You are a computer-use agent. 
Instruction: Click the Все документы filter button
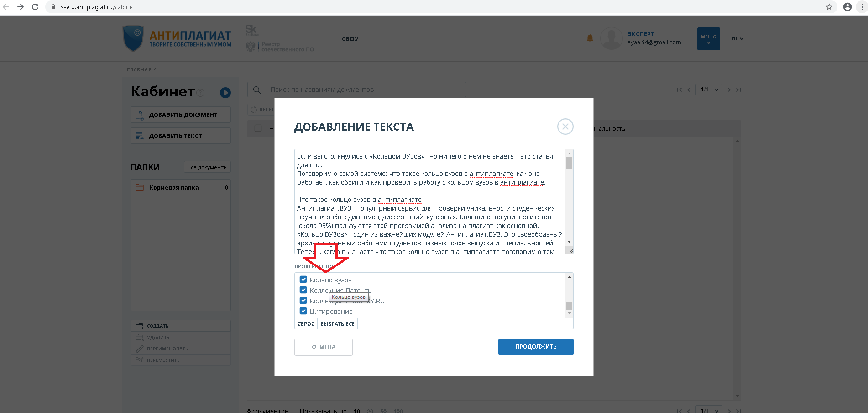[x=207, y=167]
